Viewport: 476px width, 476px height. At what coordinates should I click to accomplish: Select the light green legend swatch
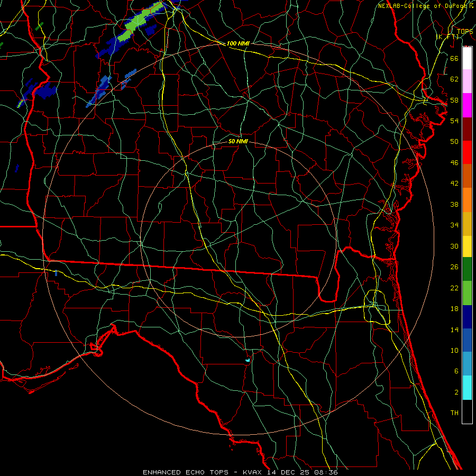pos(467,293)
